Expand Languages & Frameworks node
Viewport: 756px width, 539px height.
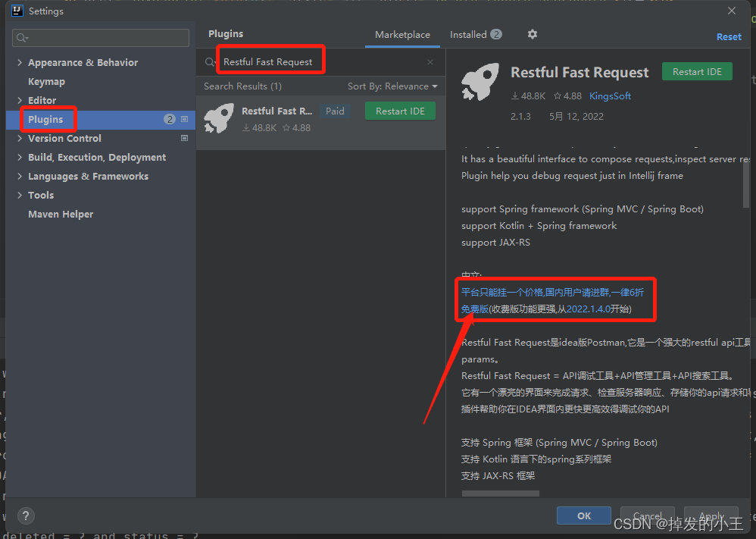coord(20,176)
